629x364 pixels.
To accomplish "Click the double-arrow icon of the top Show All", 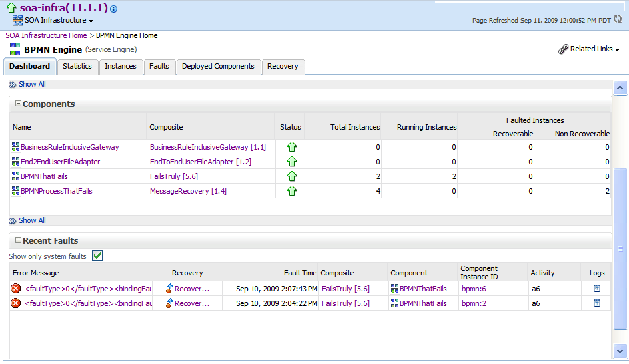I will [x=13, y=85].
